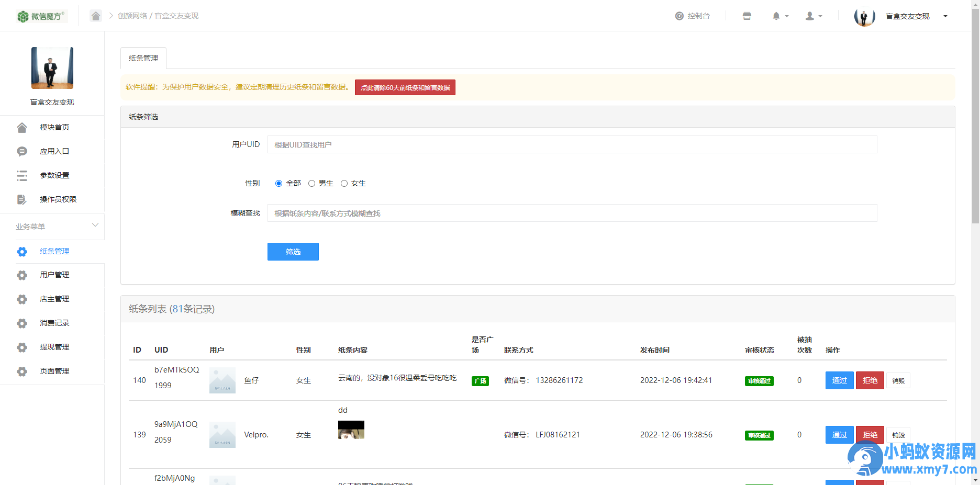Open the photo in note dd

[x=351, y=430]
